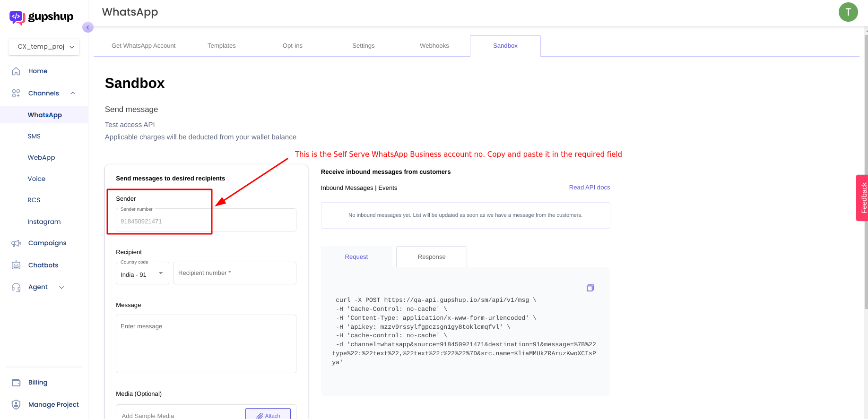Switch to the Opt-ins tab
Screen dimensions: 868x419
[292, 46]
